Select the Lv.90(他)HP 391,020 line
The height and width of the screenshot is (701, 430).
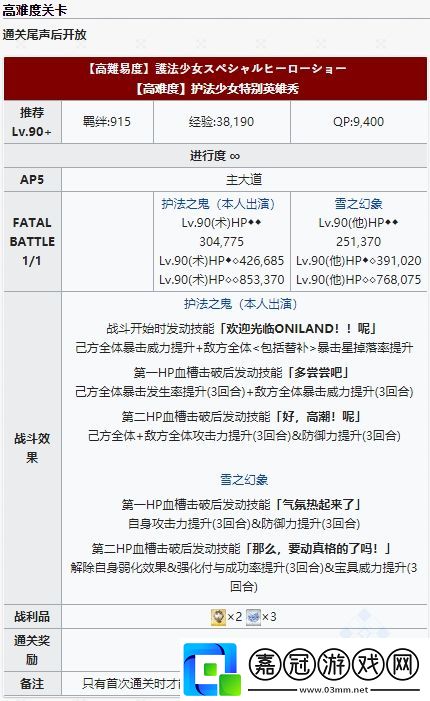click(358, 261)
